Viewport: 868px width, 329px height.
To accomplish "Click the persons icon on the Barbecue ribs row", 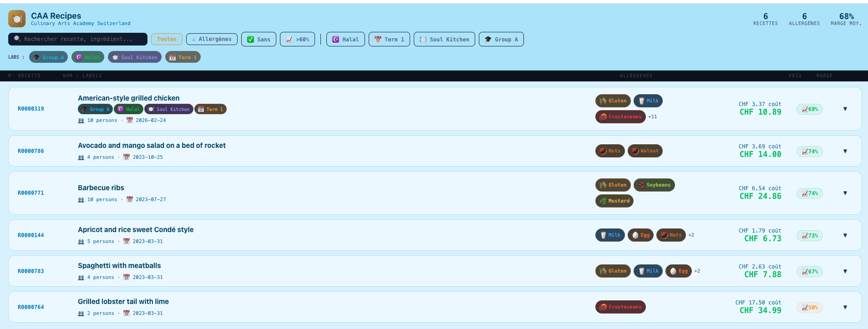I will 81,200.
